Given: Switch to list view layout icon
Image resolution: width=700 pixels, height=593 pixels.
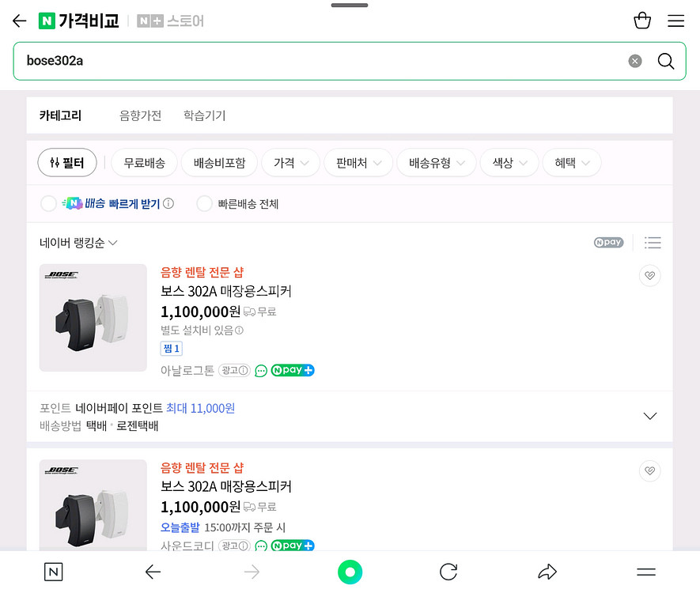Looking at the screenshot, I should [x=653, y=243].
